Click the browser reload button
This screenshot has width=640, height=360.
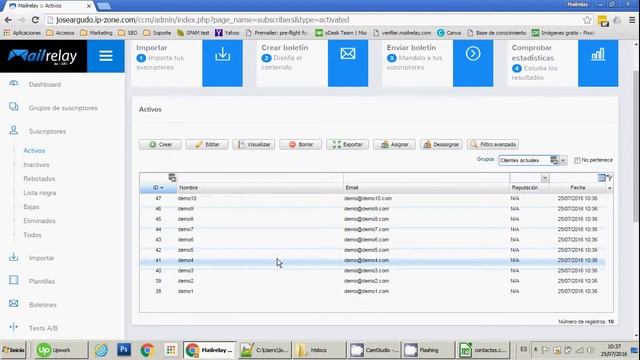click(36, 20)
